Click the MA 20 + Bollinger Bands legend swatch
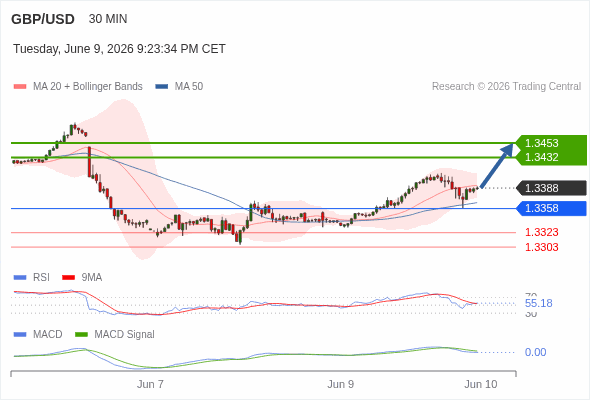The image size is (590, 400). 20,87
